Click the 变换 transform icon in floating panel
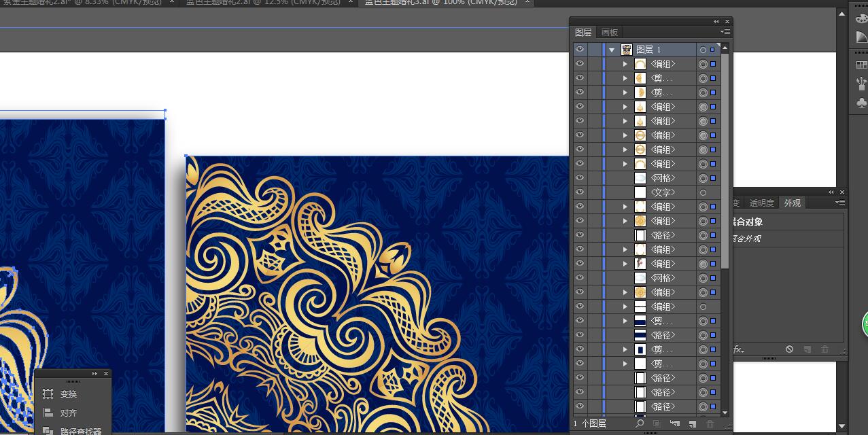This screenshot has height=435, width=868. 48,394
